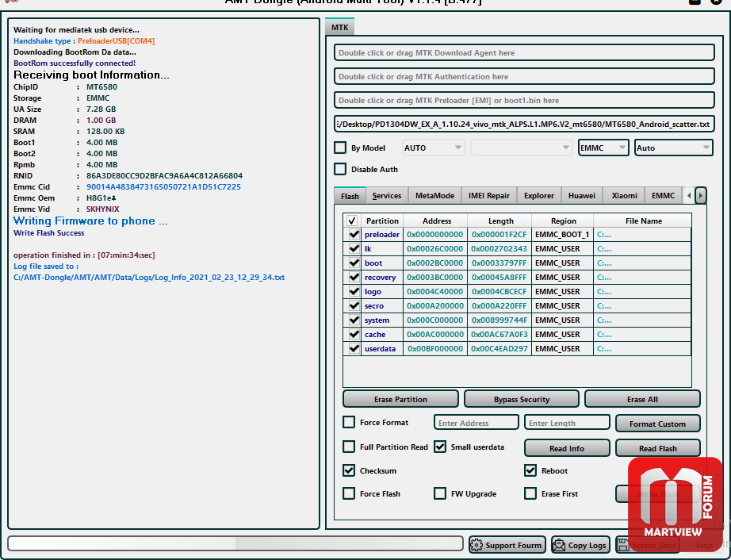731x560 pixels.
Task: Uncheck the logo partition checkbox
Action: point(354,291)
